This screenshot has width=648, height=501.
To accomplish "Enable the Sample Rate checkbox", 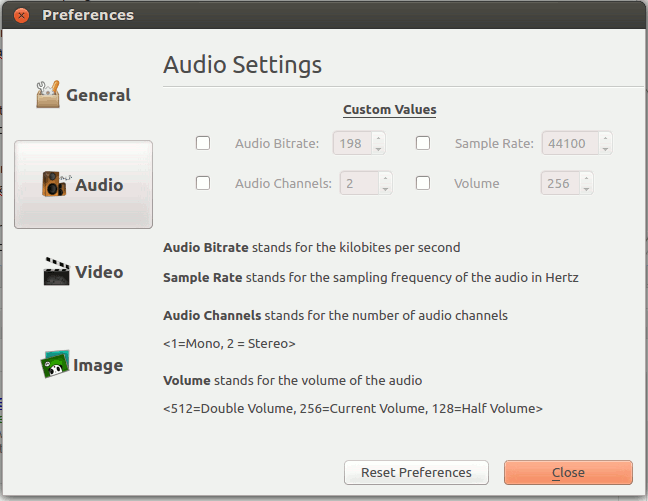I will (423, 143).
